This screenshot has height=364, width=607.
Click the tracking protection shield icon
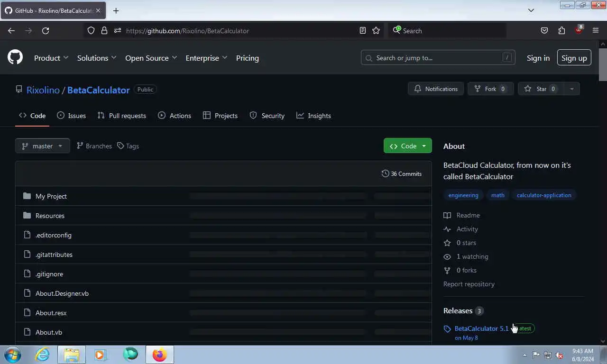coord(91,30)
